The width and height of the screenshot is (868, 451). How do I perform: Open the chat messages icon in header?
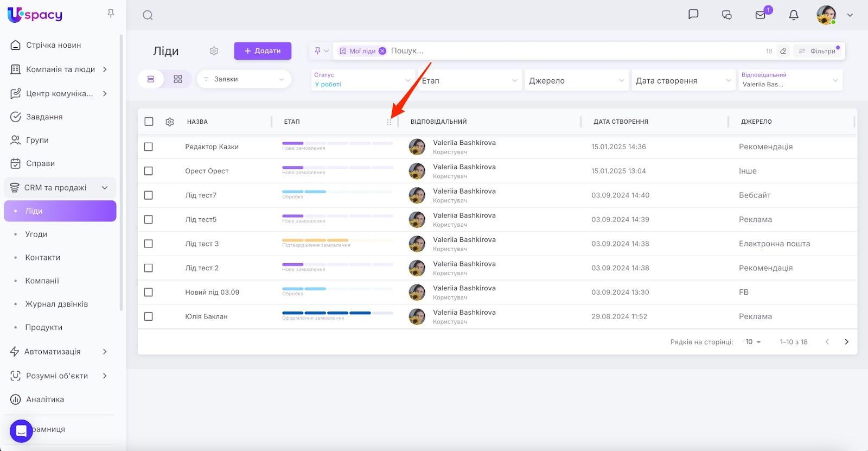pyautogui.click(x=693, y=15)
